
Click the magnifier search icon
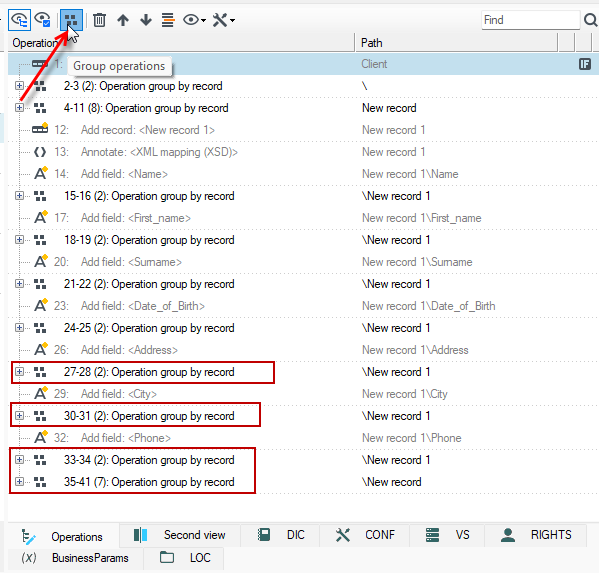[591, 20]
